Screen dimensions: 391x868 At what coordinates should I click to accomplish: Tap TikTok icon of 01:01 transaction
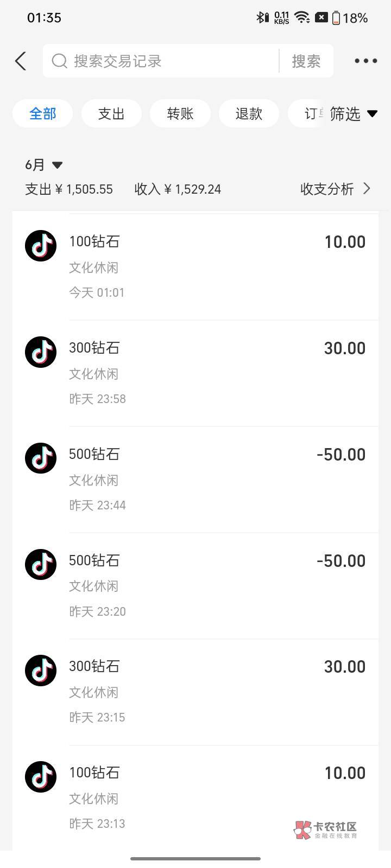tap(41, 246)
